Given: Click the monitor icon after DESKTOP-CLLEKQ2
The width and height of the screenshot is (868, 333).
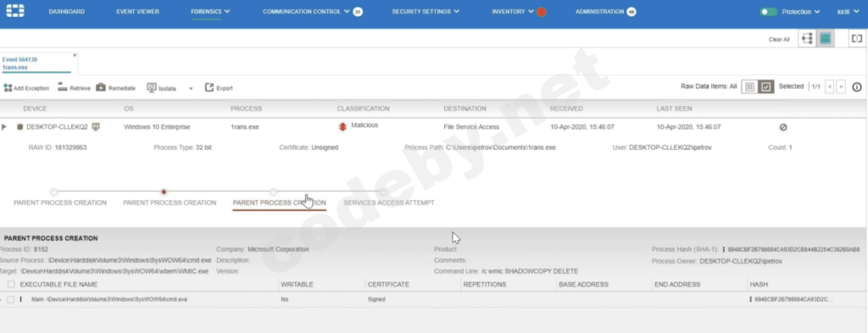Looking at the screenshot, I should [x=95, y=126].
